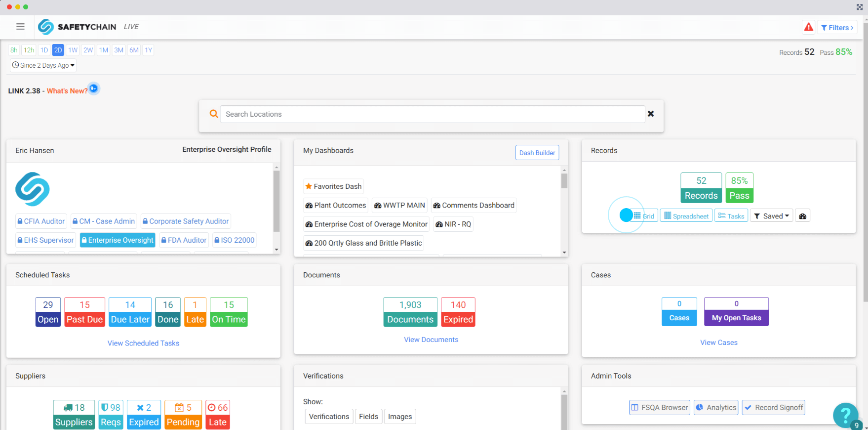Open the hamburger navigation menu
Viewport: 868px width, 430px height.
point(20,27)
